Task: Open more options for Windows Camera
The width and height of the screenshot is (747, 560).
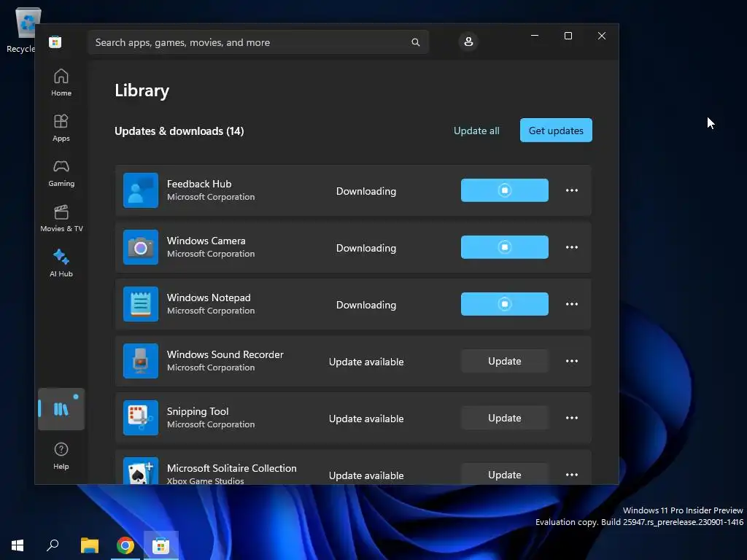Action: pos(572,247)
